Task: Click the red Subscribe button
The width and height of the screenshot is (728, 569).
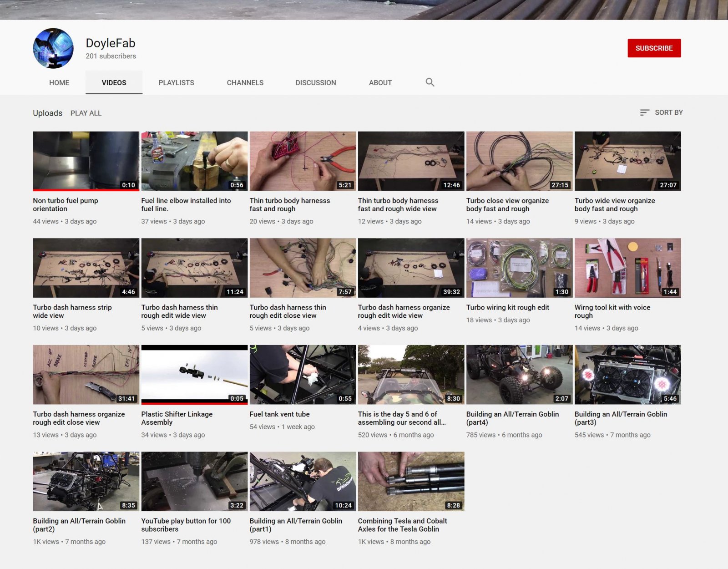Action: (x=654, y=48)
